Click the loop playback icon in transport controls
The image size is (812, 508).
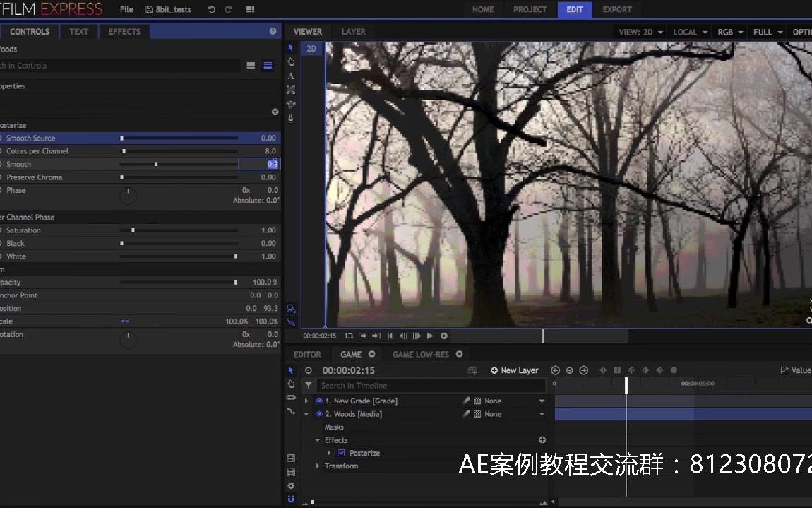tap(348, 336)
